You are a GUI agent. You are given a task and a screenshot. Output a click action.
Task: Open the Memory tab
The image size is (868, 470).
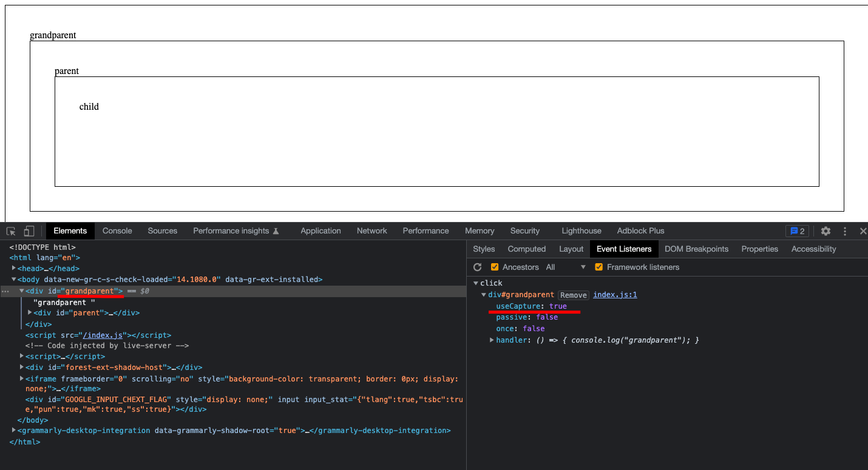point(480,231)
